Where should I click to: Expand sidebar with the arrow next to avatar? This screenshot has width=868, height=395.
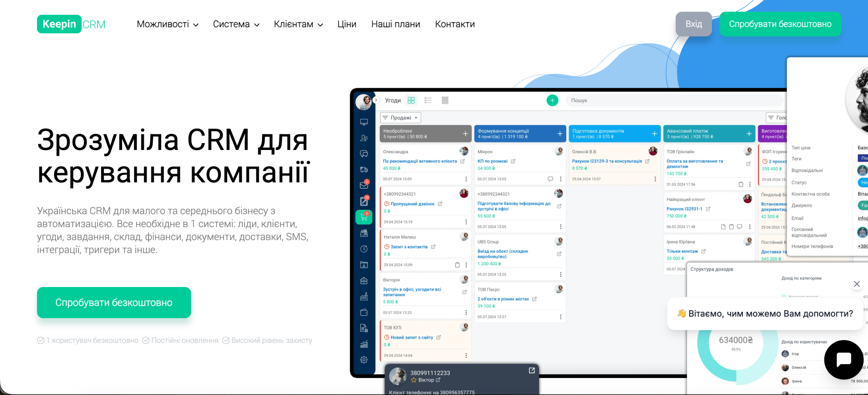click(x=376, y=100)
